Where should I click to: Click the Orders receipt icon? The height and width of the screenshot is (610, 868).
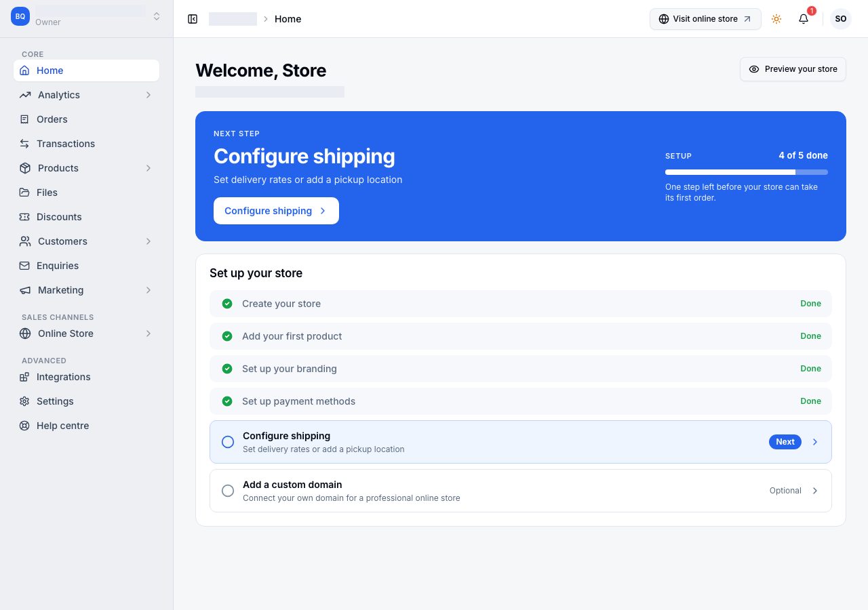tap(24, 119)
